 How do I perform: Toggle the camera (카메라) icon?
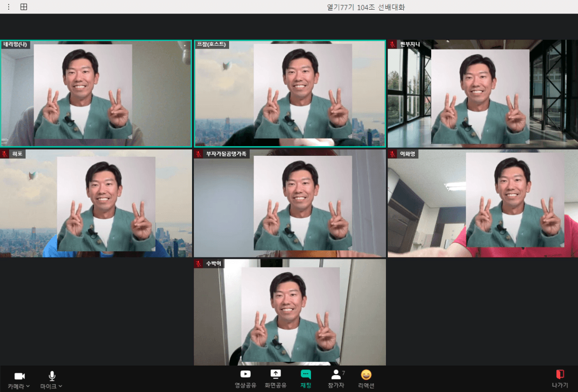tap(19, 376)
